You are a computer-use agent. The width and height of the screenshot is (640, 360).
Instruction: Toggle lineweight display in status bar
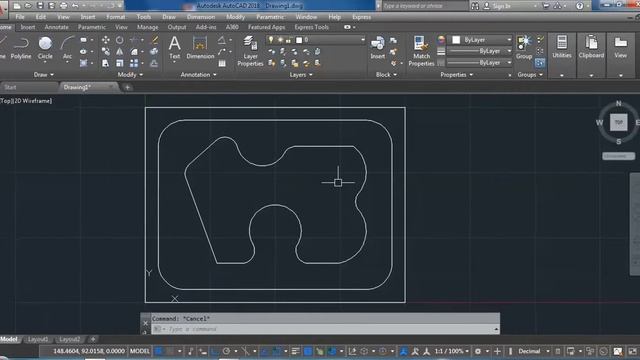(296, 351)
